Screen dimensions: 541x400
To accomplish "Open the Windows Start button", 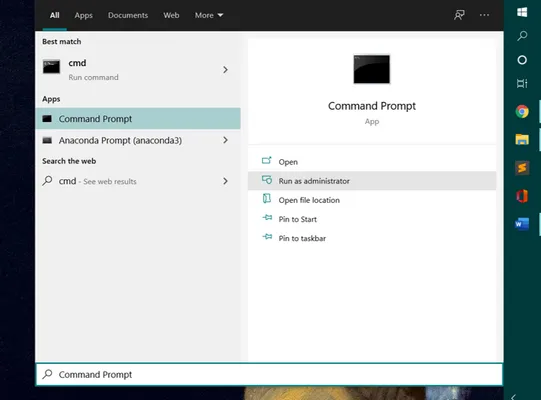I will pyautogui.click(x=522, y=12).
